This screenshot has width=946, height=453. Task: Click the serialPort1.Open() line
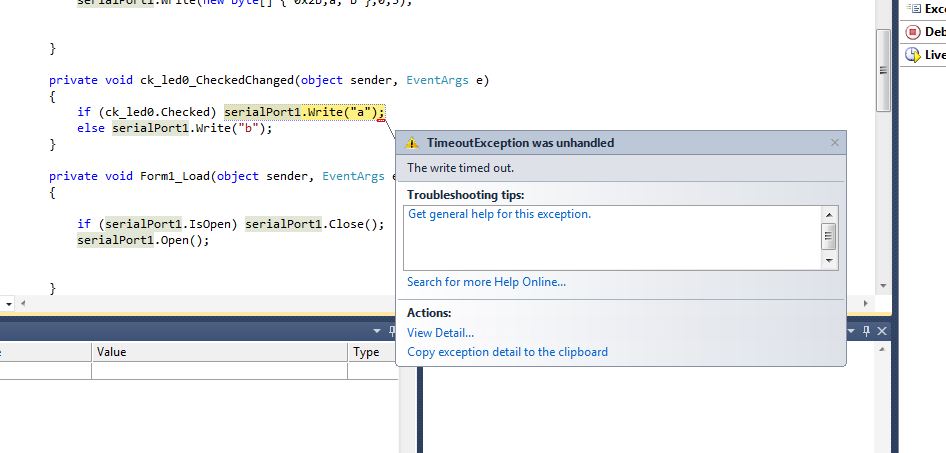pyautogui.click(x=143, y=240)
